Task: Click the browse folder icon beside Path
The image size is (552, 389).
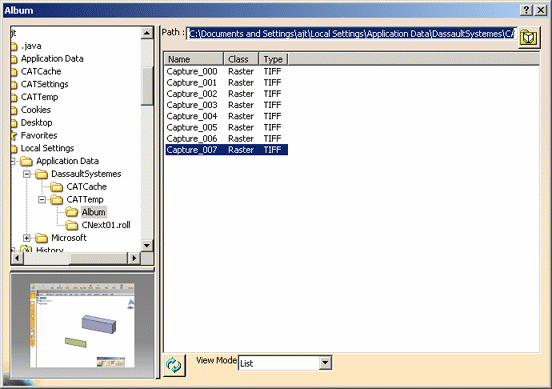Action: (528, 37)
